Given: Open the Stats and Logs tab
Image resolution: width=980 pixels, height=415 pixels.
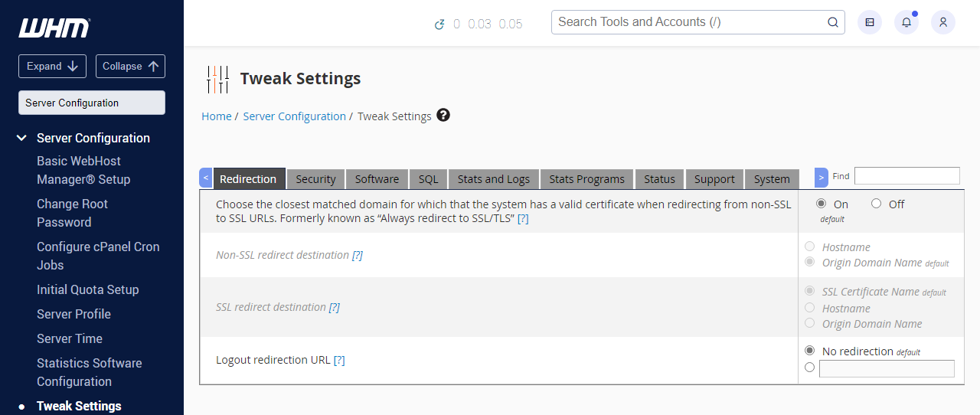Looking at the screenshot, I should (x=493, y=179).
